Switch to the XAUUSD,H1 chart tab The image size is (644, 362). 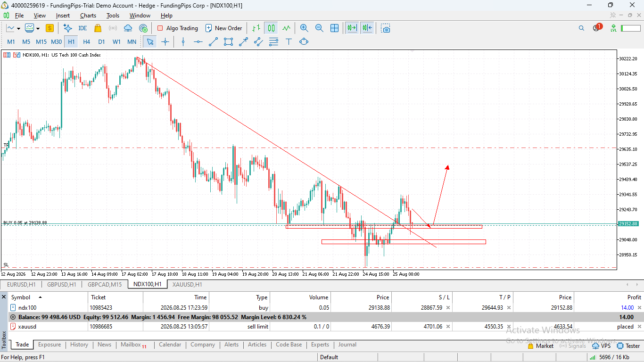tap(187, 284)
